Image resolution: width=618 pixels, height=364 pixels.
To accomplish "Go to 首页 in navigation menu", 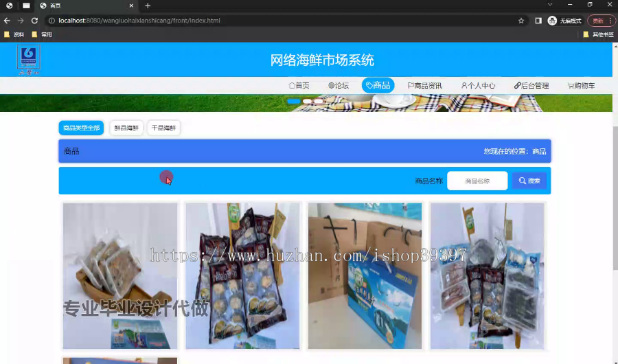I will (299, 86).
